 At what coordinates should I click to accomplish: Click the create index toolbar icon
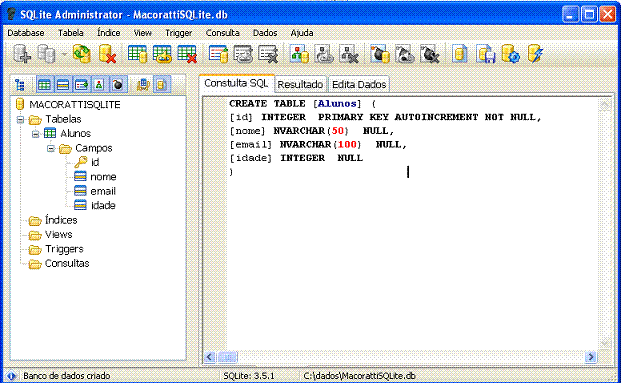pos(219,53)
